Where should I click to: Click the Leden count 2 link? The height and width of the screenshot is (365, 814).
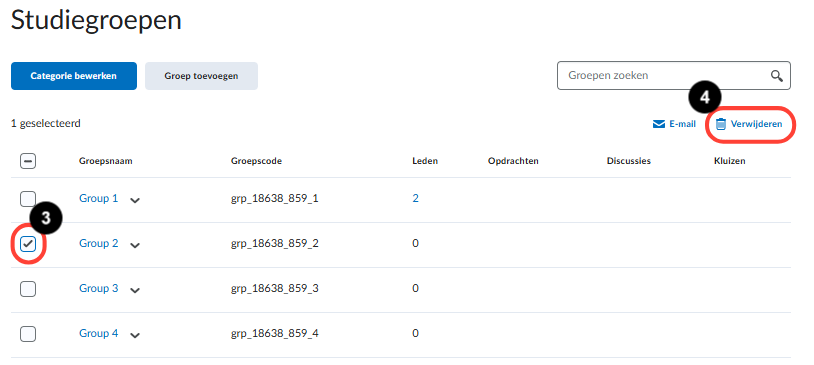tap(415, 198)
